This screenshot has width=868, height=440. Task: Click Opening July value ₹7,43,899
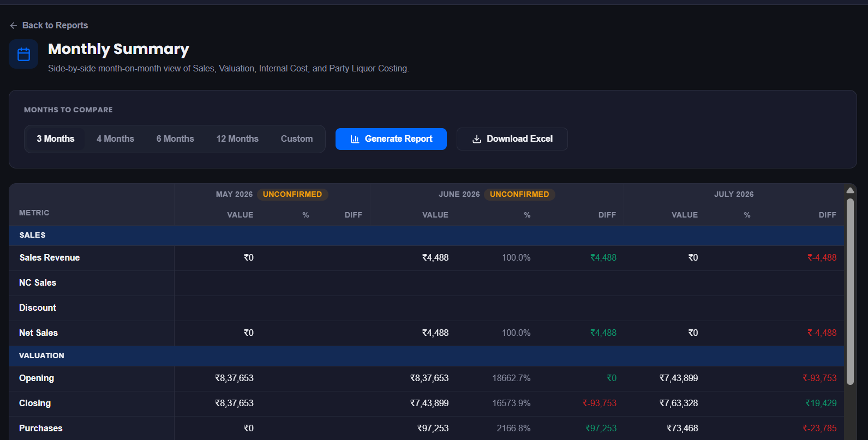679,378
